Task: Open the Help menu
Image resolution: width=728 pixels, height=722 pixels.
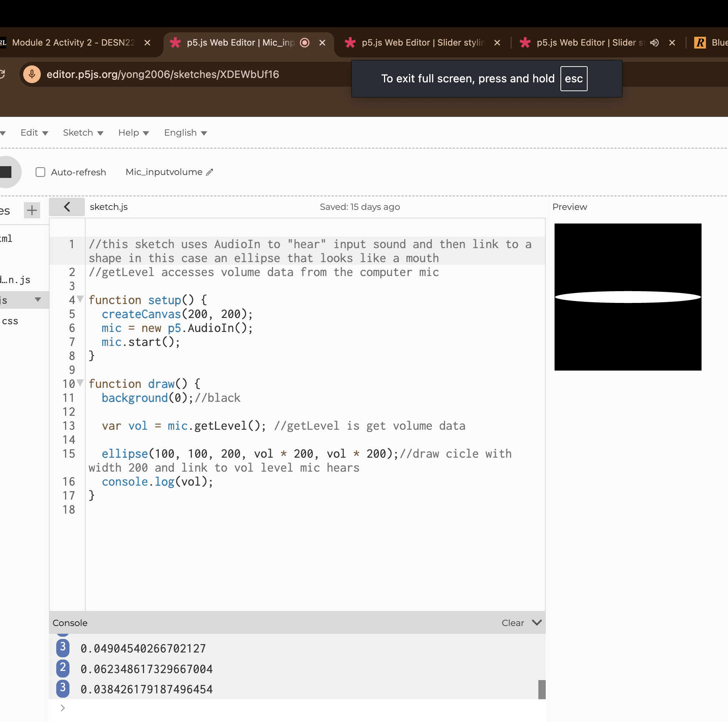Action: click(133, 133)
